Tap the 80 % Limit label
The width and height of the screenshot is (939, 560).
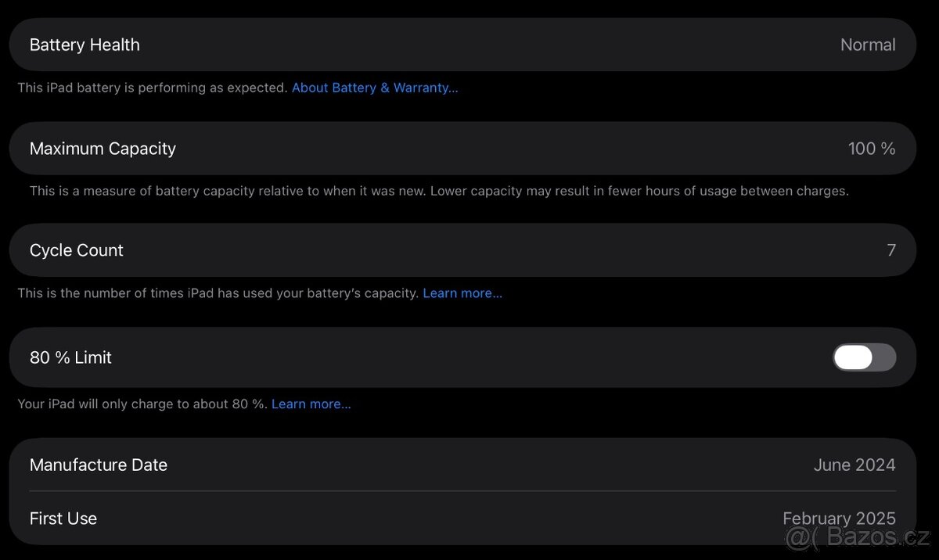coord(70,357)
